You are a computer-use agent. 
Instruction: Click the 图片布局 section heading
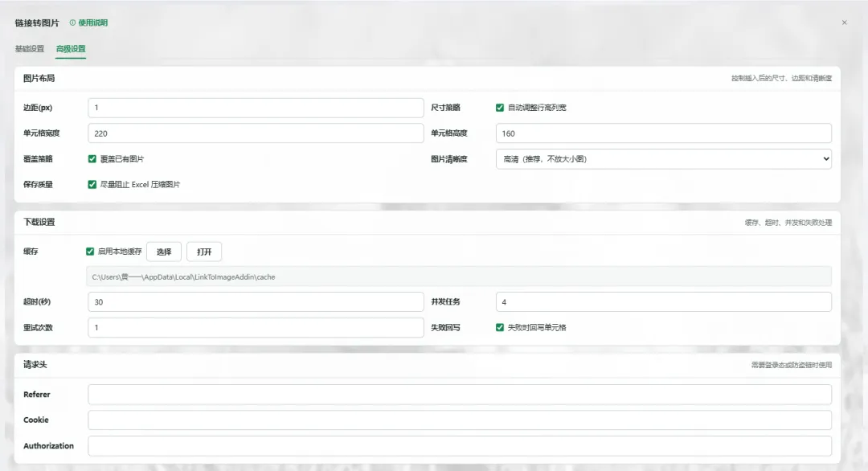point(39,79)
